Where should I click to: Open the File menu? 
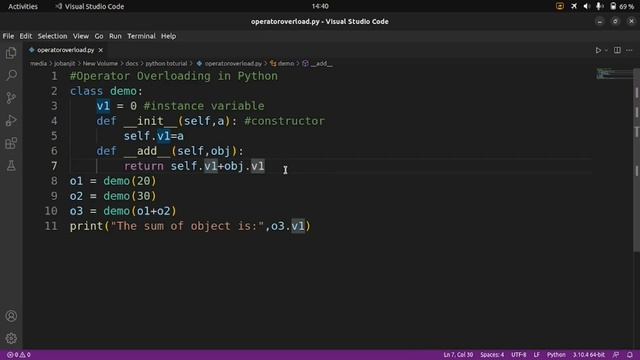8,36
